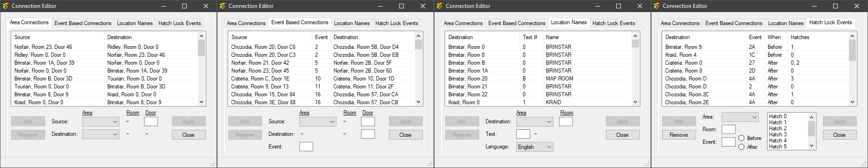Click Close button in the Location Names window
This screenshot has height=168, width=868.
622,135
